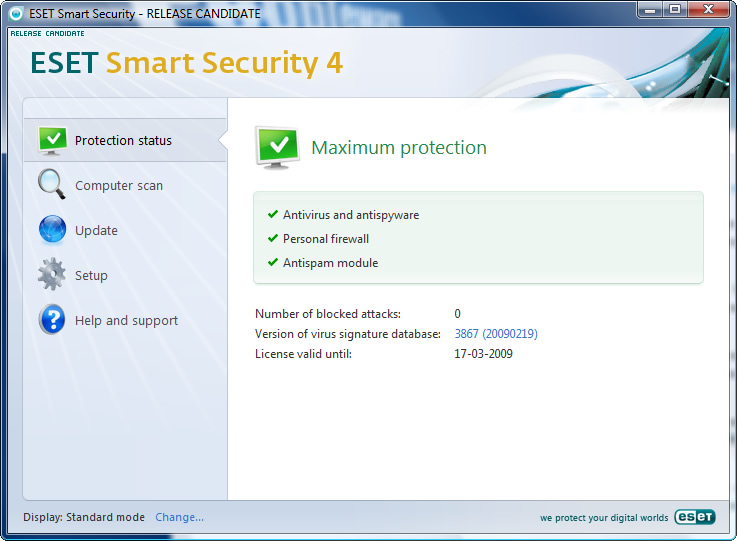
Task: Open Help and support section
Action: pyautogui.click(x=125, y=320)
